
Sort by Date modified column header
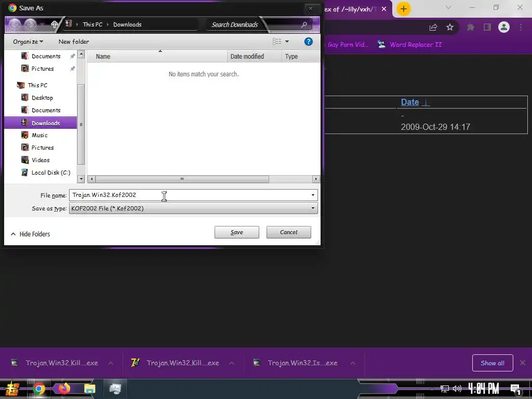tap(254, 56)
